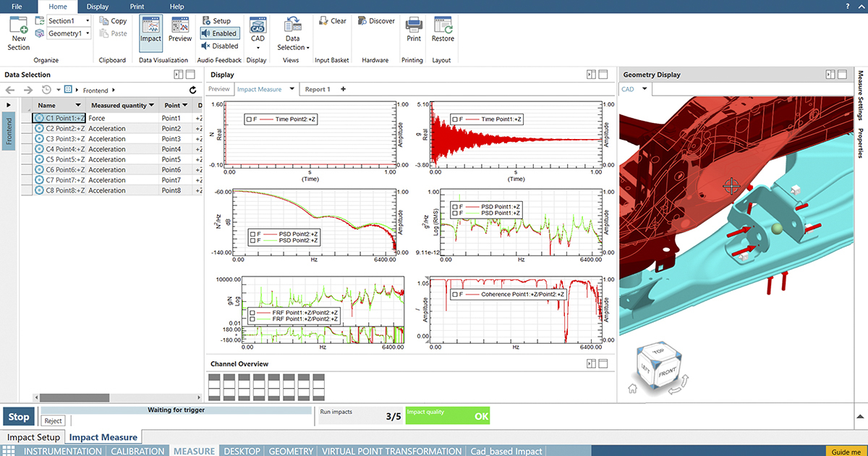
Task: Click Discover hardware icon
Action: click(375, 21)
